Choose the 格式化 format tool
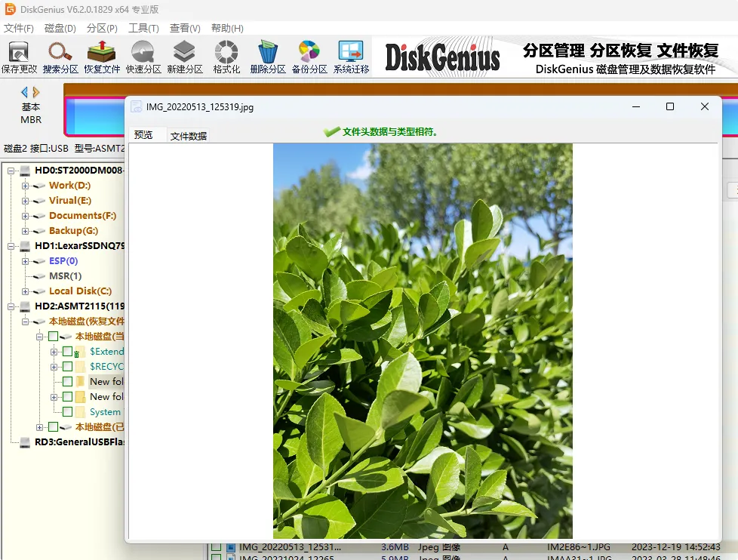 click(x=226, y=57)
